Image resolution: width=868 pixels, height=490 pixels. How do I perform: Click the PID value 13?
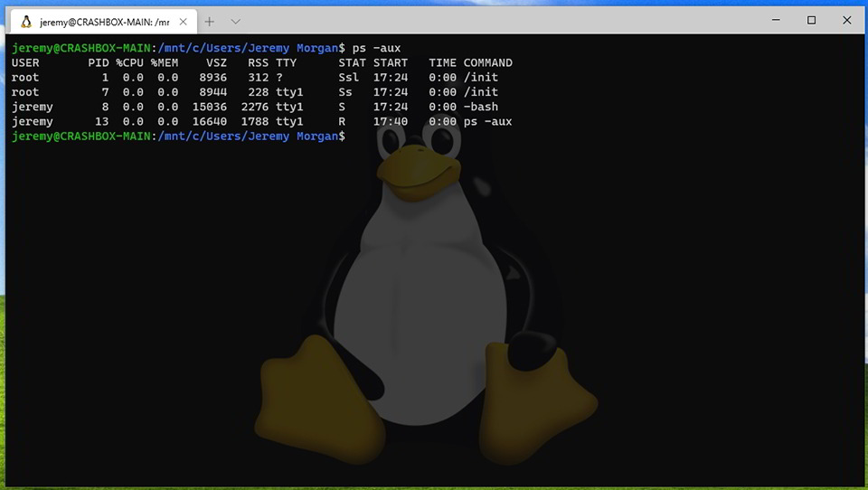pyautogui.click(x=102, y=121)
